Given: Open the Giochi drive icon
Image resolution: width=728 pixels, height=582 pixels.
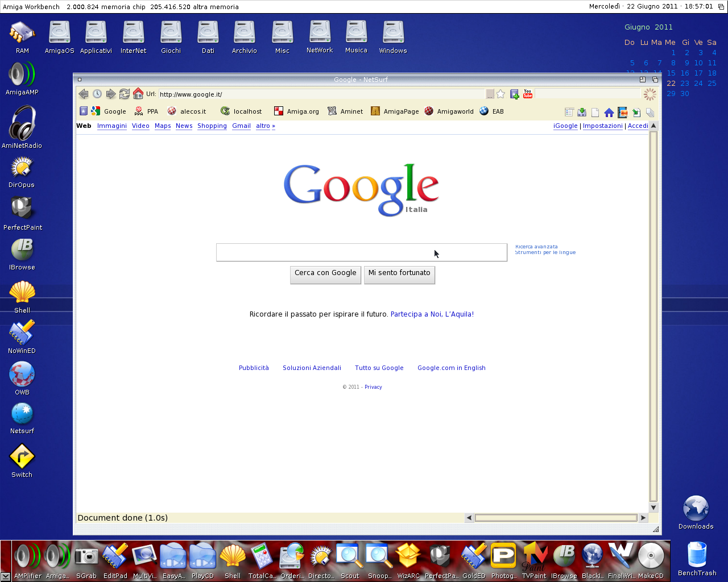Looking at the screenshot, I should tap(171, 38).
